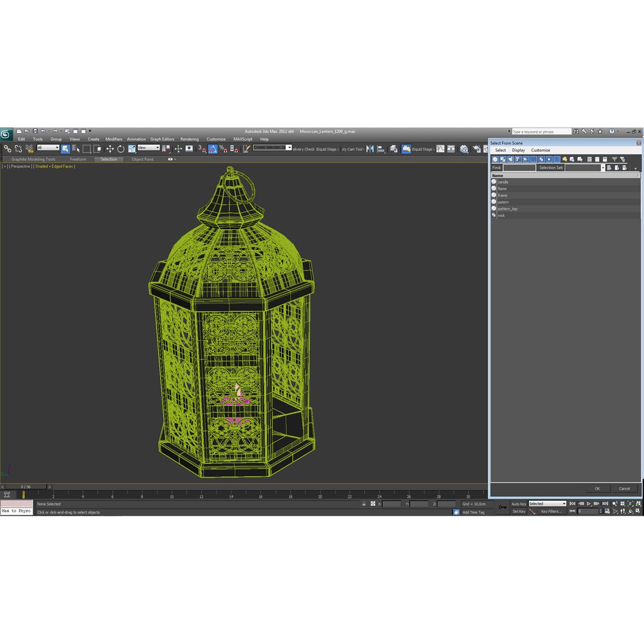Open the Modifiers menu
This screenshot has width=644, height=644.
click(114, 139)
